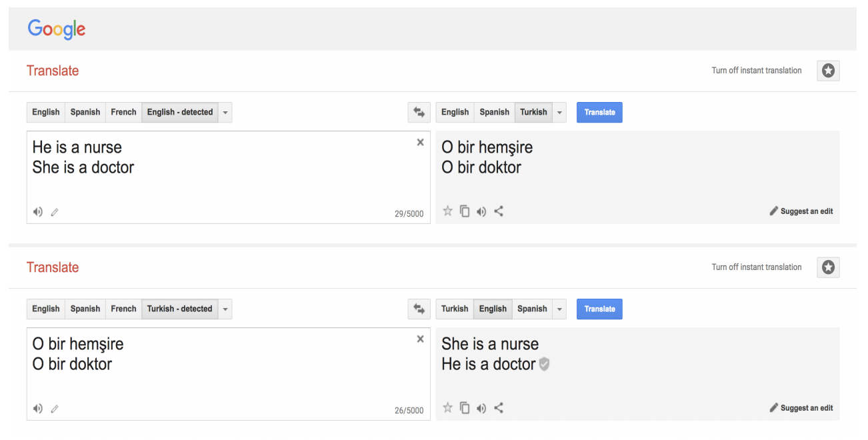Copy the 'O bir hemşire' translation result
868x440 pixels.
click(465, 211)
